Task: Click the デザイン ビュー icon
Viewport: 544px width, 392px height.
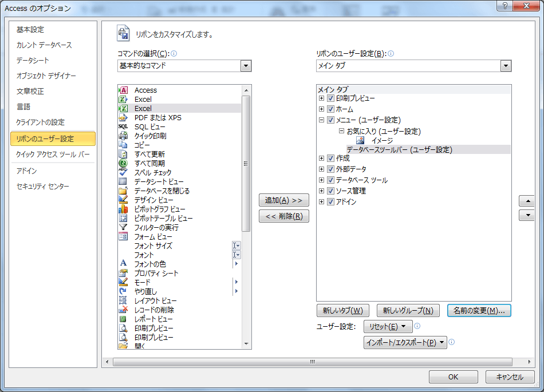Action: point(123,200)
